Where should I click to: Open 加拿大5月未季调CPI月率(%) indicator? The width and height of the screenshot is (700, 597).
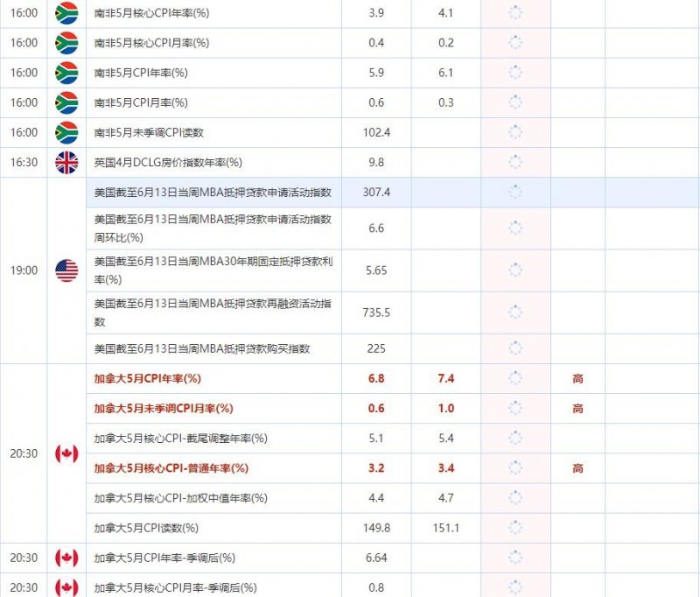tap(164, 409)
